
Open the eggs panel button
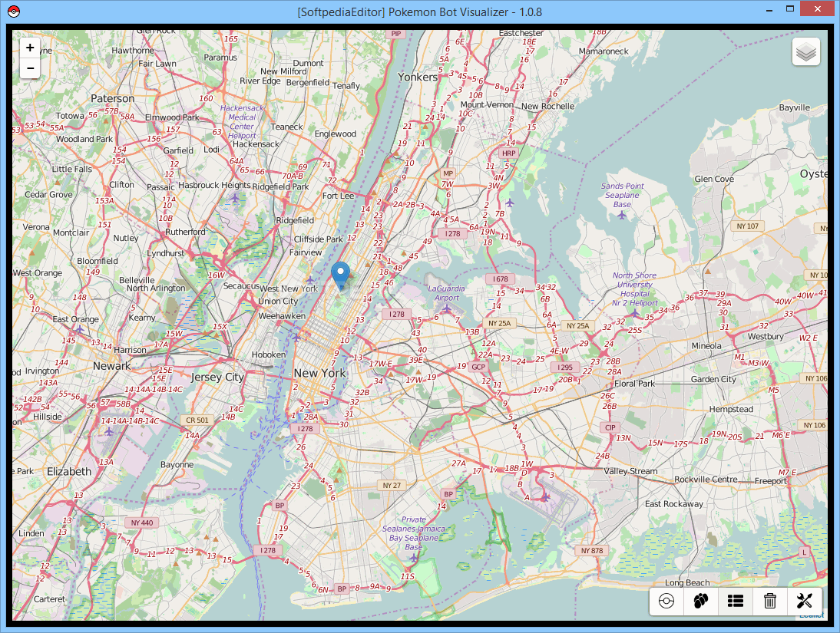[x=701, y=601]
